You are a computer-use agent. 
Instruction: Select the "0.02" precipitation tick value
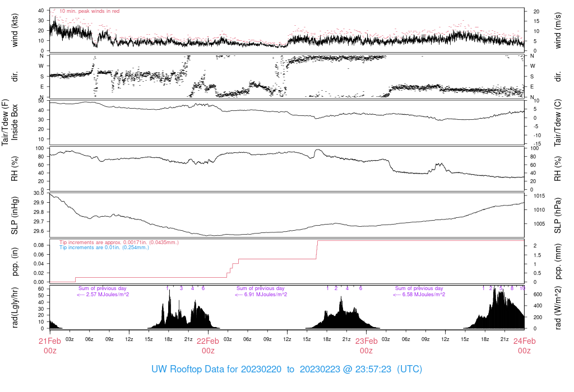pyautogui.click(x=39, y=273)
